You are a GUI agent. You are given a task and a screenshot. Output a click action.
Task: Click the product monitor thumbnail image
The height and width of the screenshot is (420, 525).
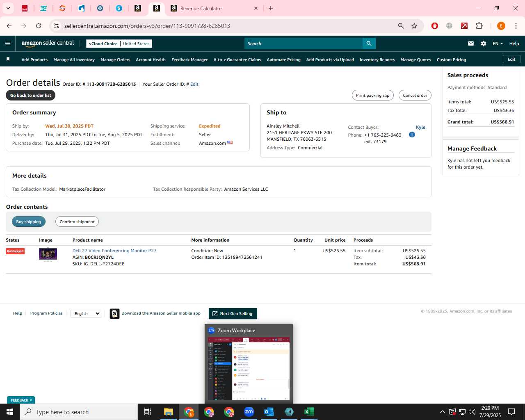48,255
